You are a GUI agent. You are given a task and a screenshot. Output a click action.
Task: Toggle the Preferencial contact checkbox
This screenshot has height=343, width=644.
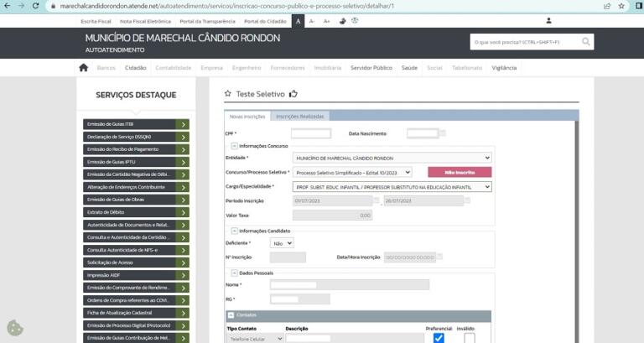[438, 338]
